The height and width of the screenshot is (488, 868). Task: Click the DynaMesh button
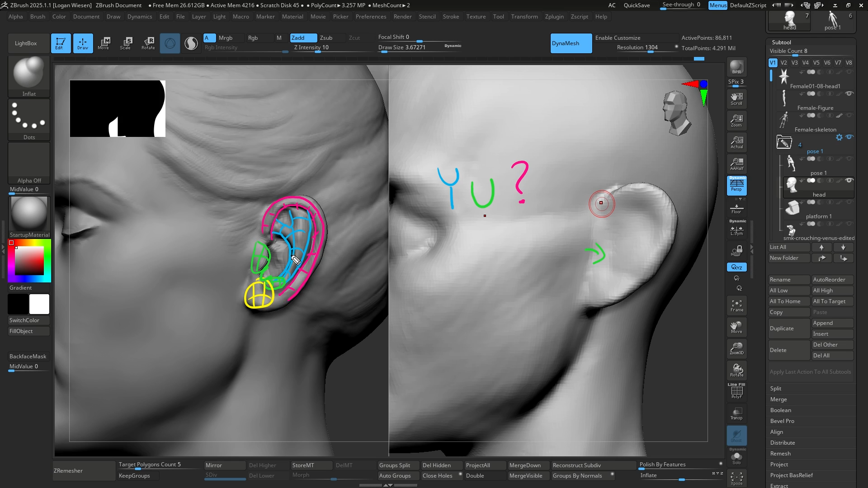coord(571,43)
